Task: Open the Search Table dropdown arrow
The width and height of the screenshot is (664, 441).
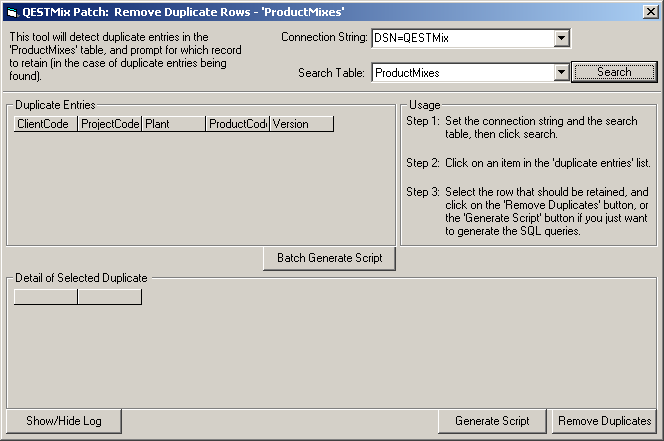Action: [x=561, y=72]
